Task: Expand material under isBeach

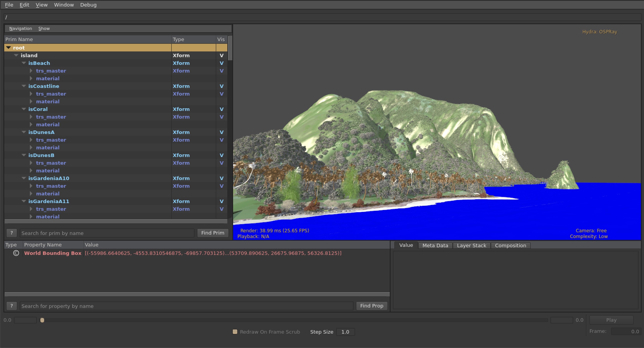Action: [31, 78]
